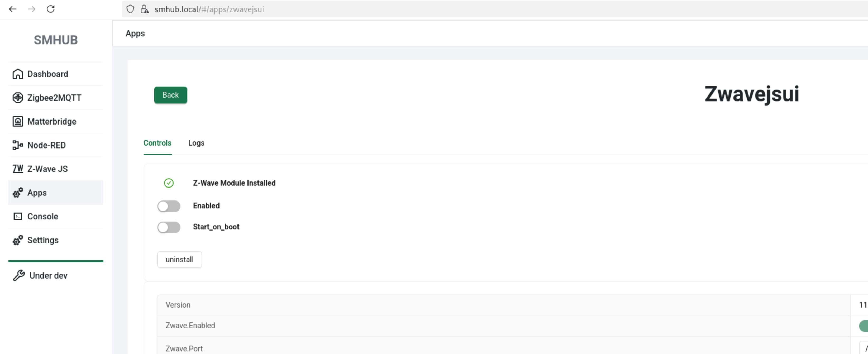This screenshot has width=868, height=354.
Task: Open the Apps sidebar menu item
Action: coord(37,193)
